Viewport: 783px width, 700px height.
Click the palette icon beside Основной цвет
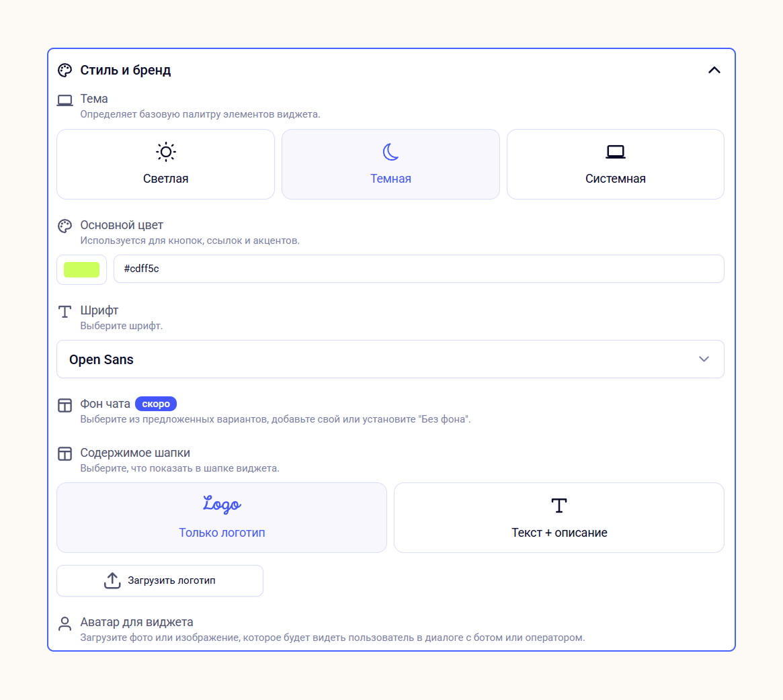[65, 226]
